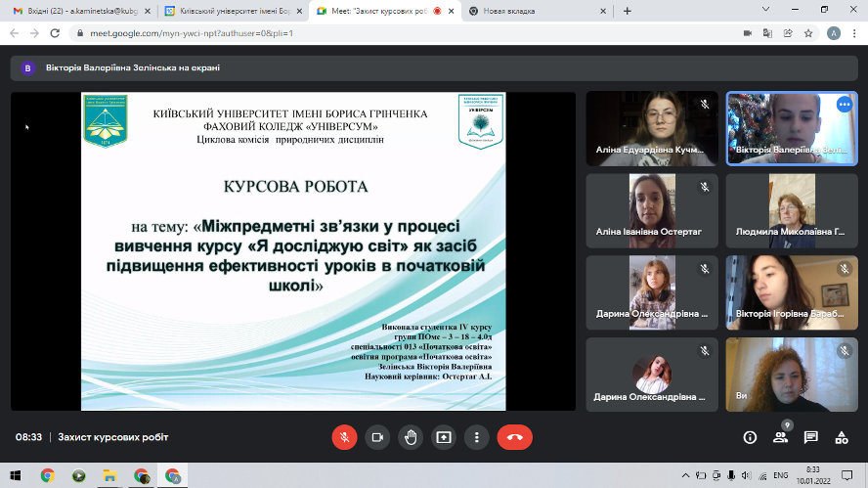Raise hand in the meeting
Viewport: 868px width, 488px height.
pos(411,437)
